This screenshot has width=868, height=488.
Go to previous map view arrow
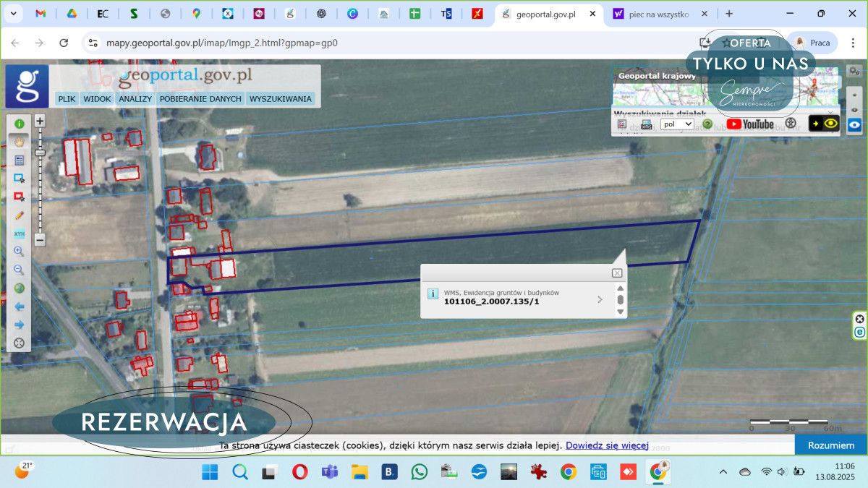[x=19, y=307]
